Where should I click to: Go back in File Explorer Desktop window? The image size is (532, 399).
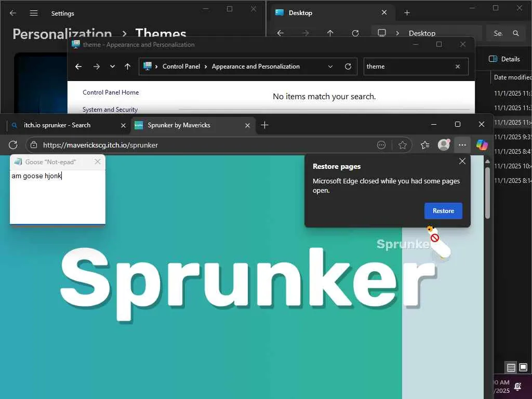(x=281, y=33)
